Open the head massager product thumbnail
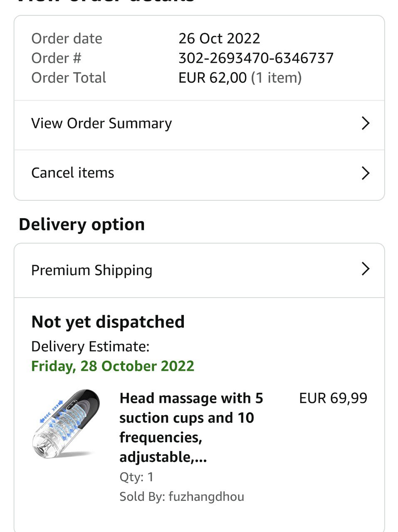The image size is (398, 532). pyautogui.click(x=66, y=424)
